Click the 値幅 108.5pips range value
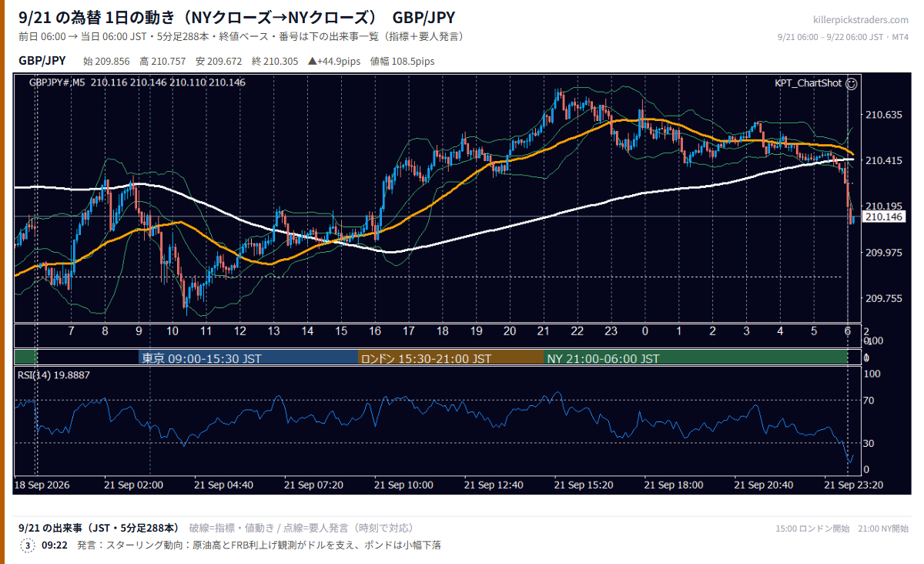924x564 pixels. (402, 62)
